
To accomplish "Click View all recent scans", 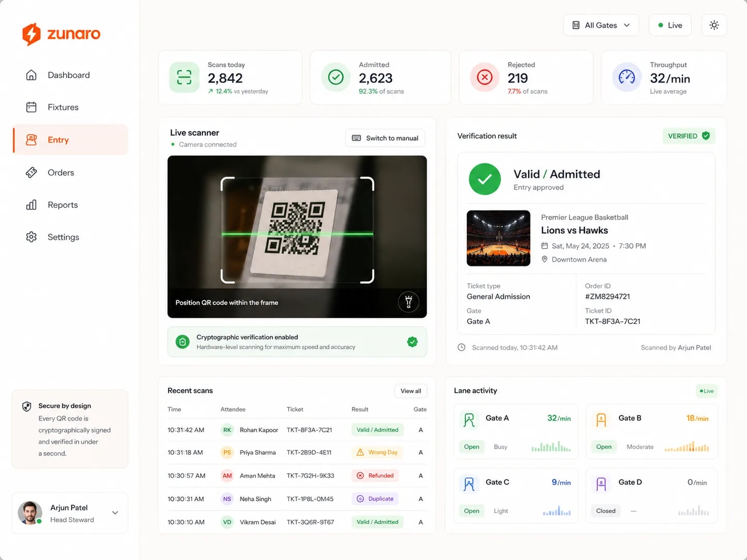I will point(411,391).
